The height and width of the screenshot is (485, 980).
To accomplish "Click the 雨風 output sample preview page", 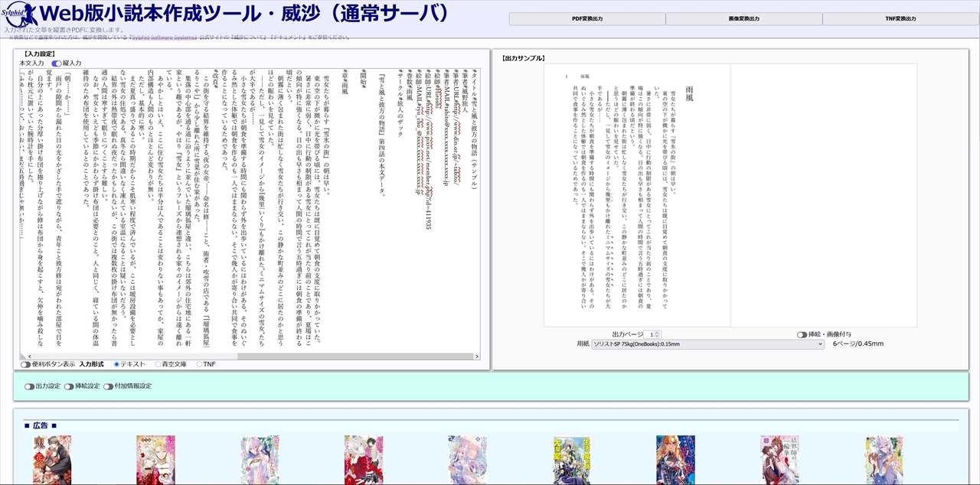I will coord(637,195).
